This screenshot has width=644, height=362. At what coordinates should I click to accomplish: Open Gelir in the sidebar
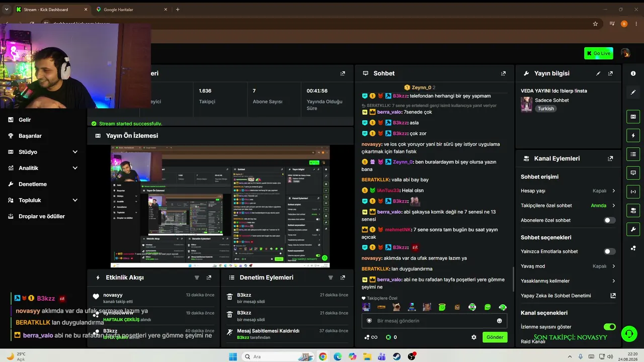25,120
